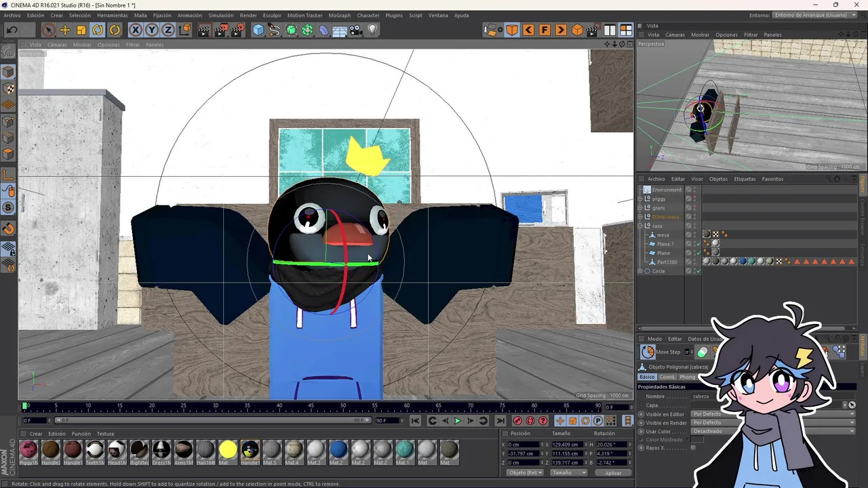
Task: Open the green Subdivision Surface generator
Action: pyautogui.click(x=292, y=30)
